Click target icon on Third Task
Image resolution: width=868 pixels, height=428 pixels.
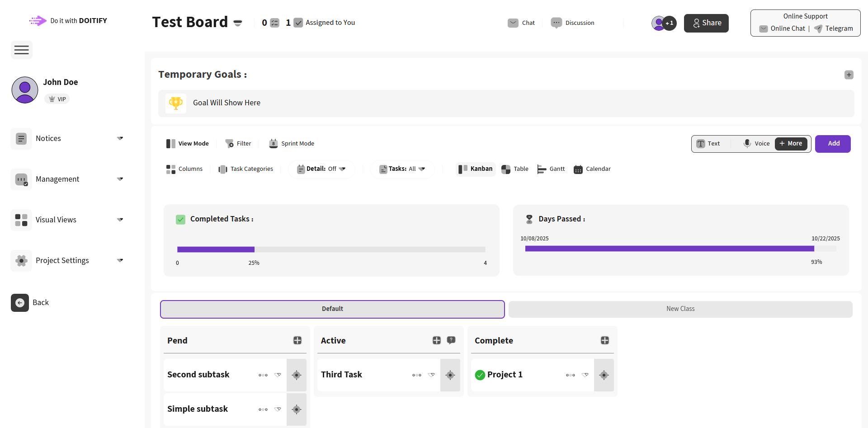450,375
